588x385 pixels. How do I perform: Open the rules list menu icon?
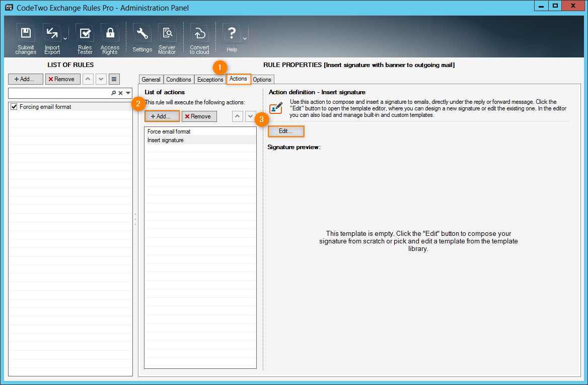114,79
